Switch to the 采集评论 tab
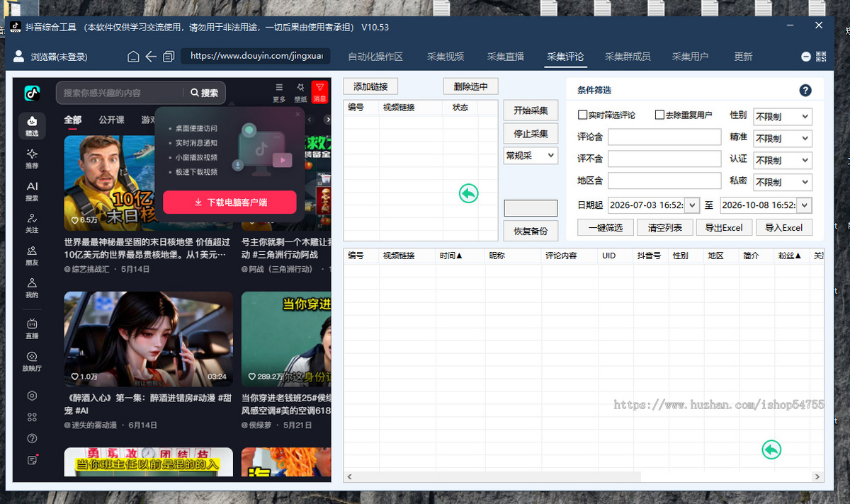Viewport: 850px width, 504px height. coord(565,57)
